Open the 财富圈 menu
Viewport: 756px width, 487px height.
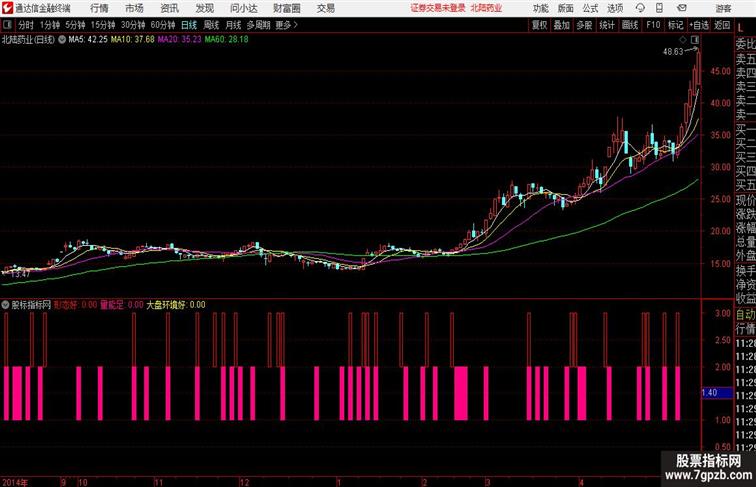click(287, 8)
